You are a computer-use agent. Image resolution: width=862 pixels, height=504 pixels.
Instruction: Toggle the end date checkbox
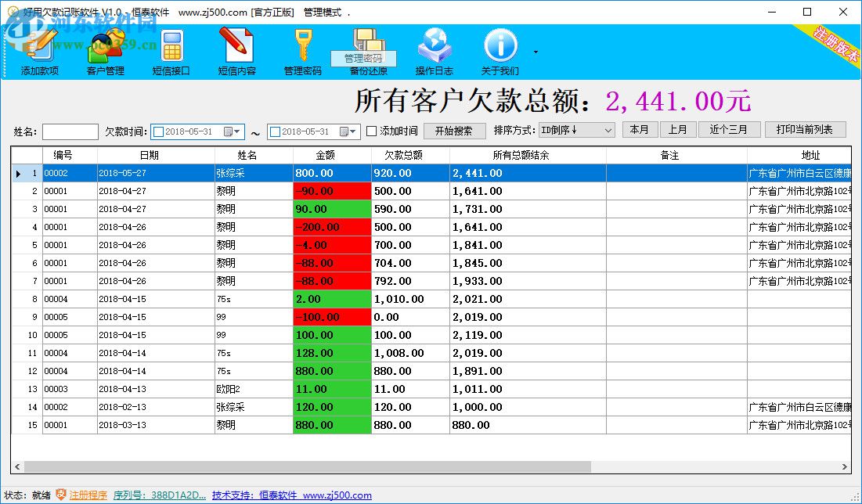coord(276,132)
